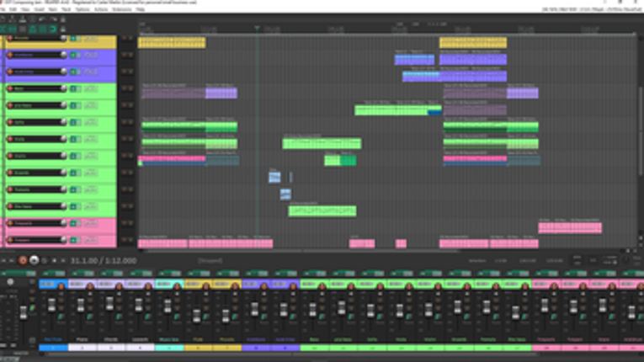Open the File menu

pos(3,9)
